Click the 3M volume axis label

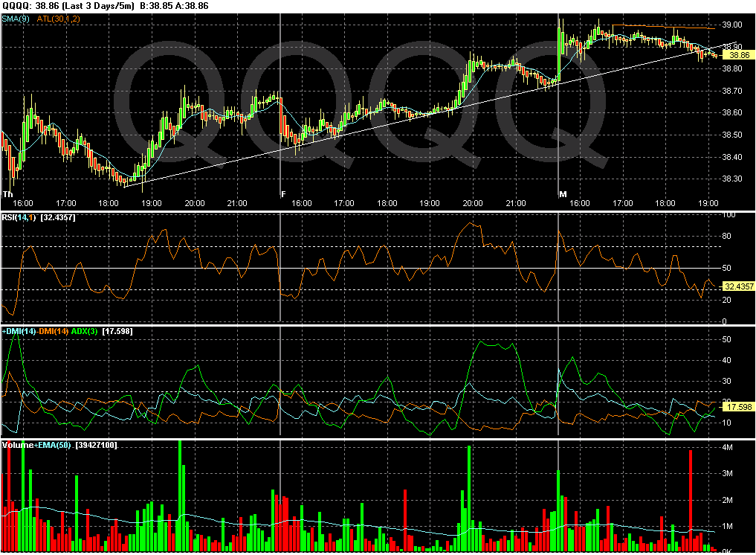[x=727, y=474]
